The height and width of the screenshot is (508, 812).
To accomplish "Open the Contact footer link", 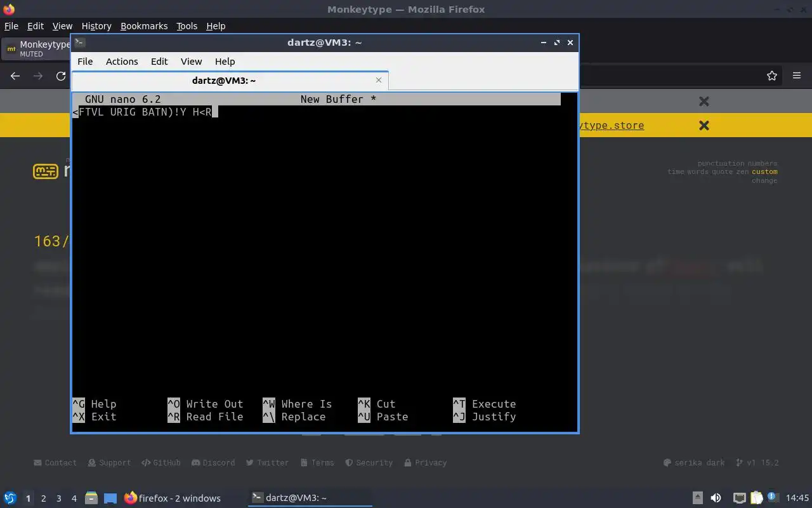I will pos(55,463).
